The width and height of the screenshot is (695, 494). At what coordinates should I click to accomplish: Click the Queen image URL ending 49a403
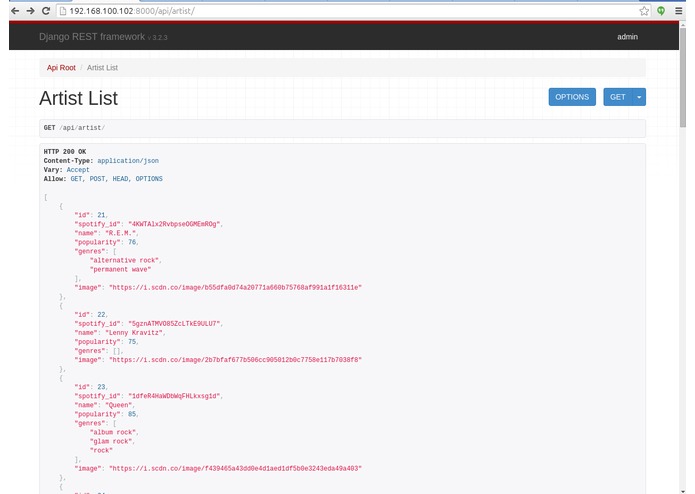tap(235, 469)
